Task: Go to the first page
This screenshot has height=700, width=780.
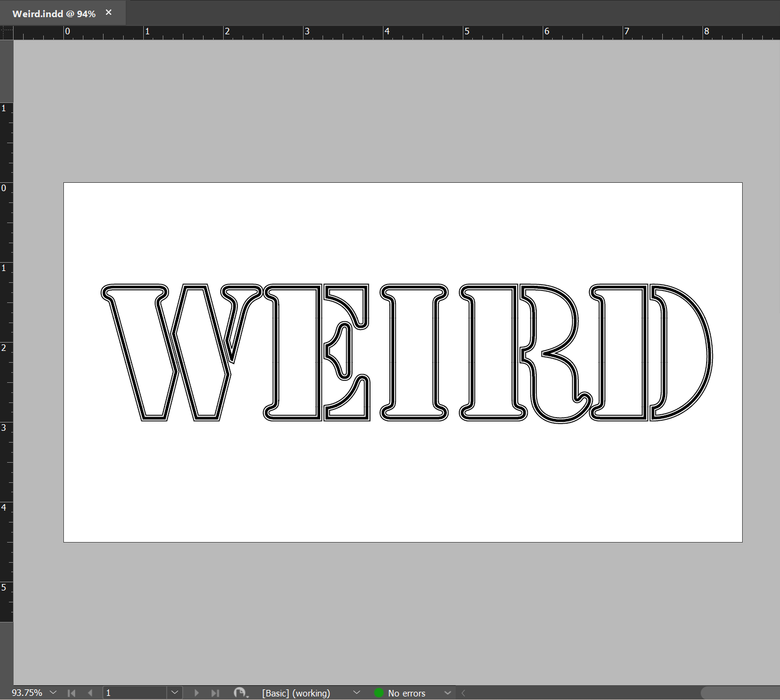Action: pos(72,693)
